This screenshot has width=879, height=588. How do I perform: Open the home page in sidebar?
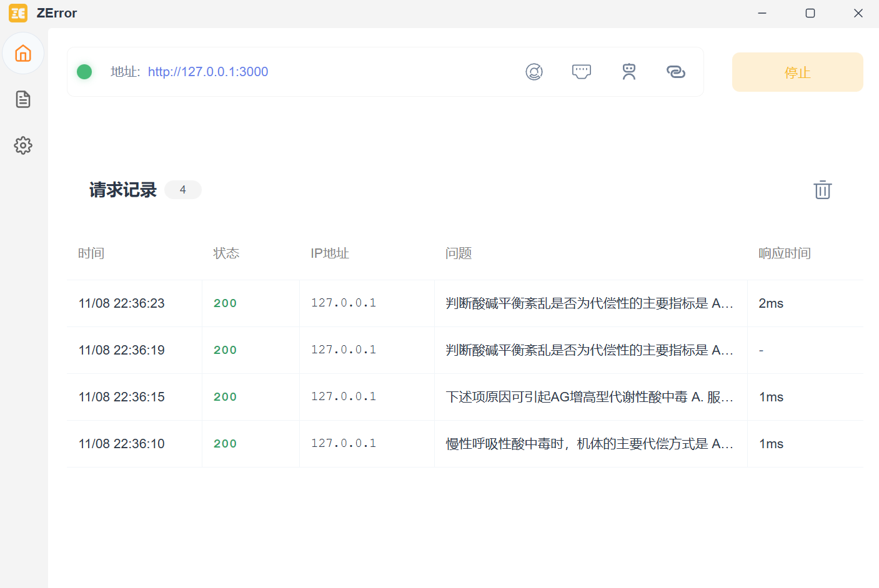point(23,53)
